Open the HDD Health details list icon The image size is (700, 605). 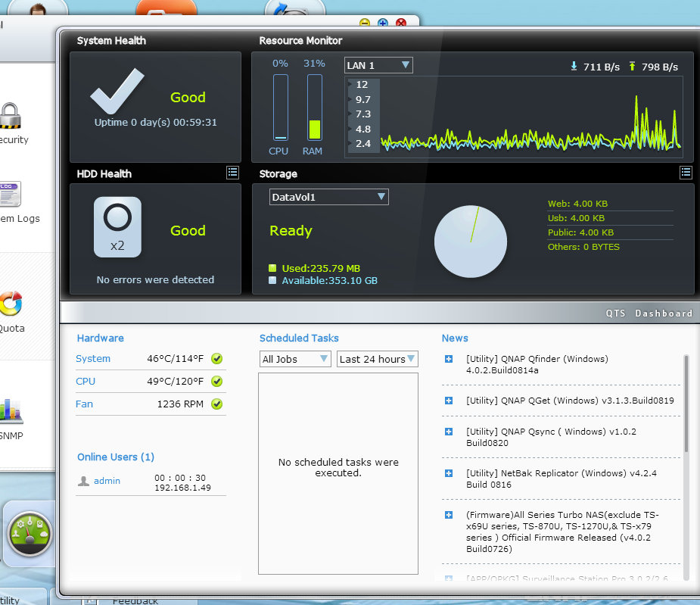[232, 173]
